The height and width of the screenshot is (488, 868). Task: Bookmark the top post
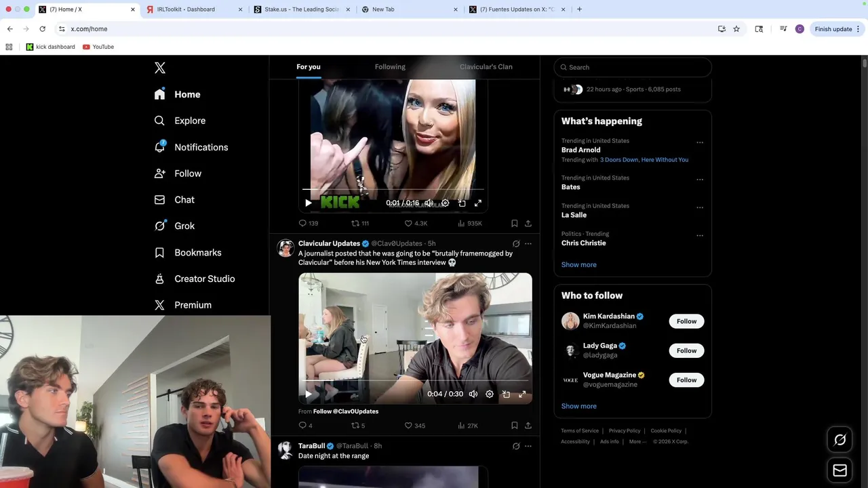pyautogui.click(x=514, y=223)
